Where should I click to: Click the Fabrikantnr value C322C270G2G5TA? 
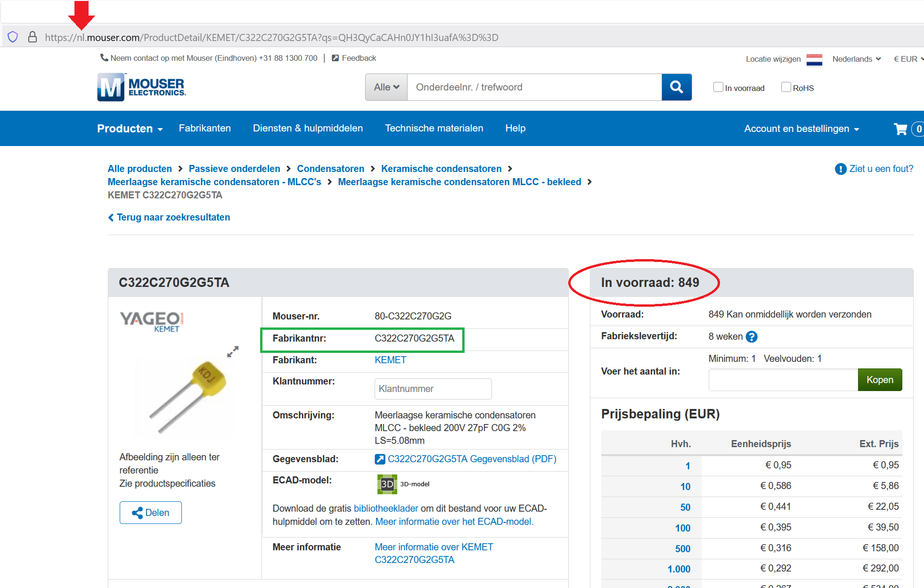click(414, 338)
